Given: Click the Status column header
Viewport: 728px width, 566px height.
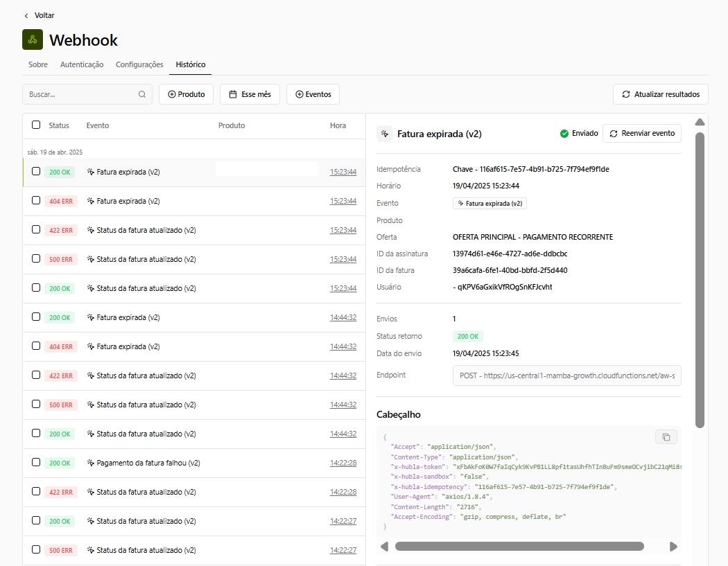Looking at the screenshot, I should click(x=58, y=125).
